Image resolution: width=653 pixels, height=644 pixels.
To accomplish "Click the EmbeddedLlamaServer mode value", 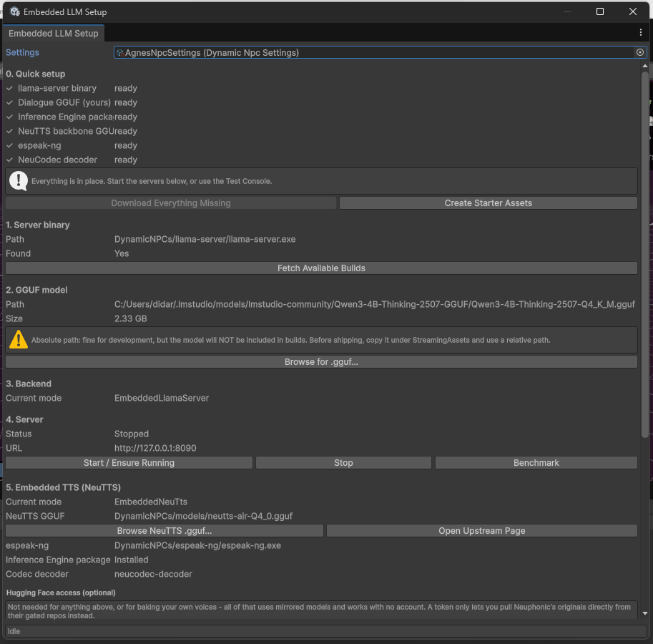I will click(162, 398).
